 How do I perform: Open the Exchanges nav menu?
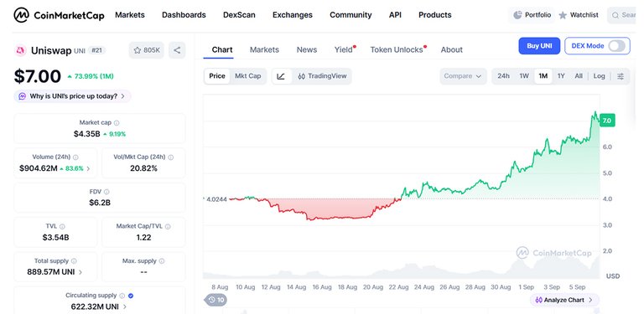293,15
